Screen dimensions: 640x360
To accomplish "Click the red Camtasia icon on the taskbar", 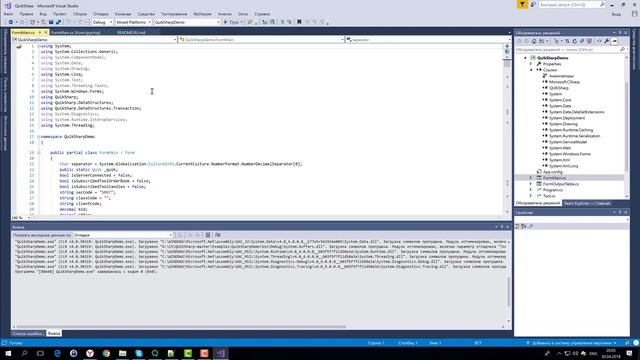I will pyautogui.click(x=204, y=353).
